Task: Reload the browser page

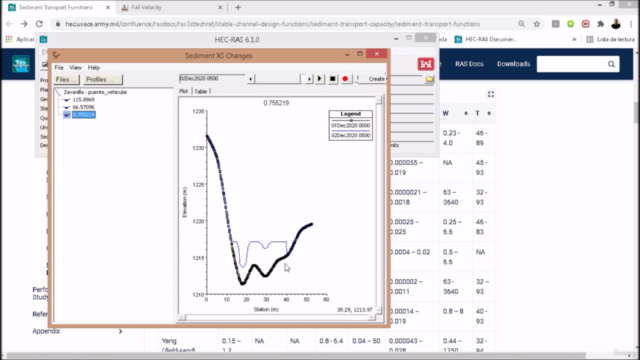Action: coord(39,24)
